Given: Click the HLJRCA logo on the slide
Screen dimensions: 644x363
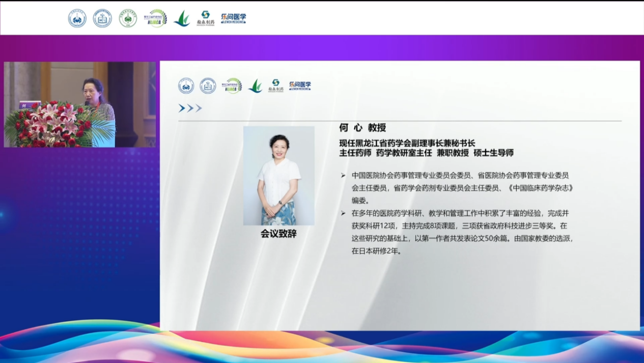Looking at the screenshot, I should click(232, 86).
